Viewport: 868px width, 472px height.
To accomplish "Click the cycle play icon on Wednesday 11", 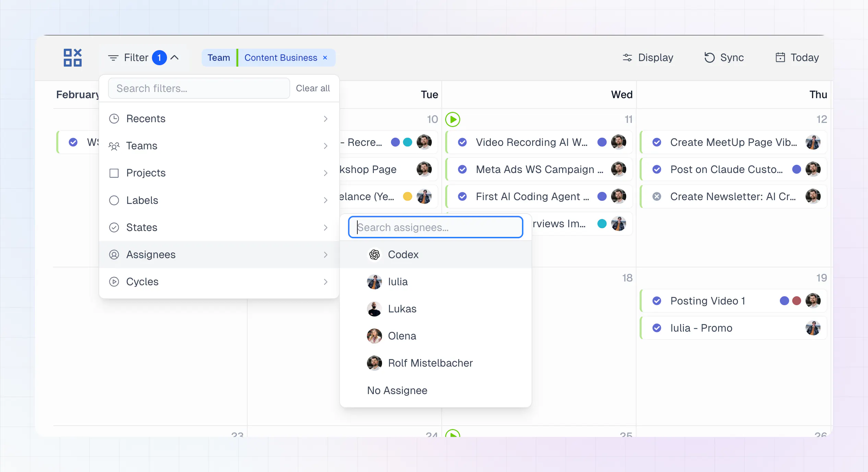I will (453, 119).
